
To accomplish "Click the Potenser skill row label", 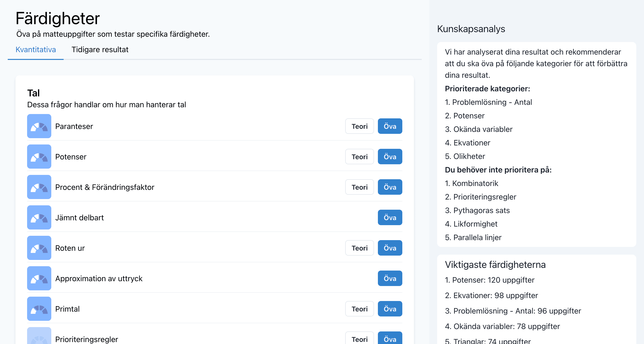I will (x=71, y=157).
